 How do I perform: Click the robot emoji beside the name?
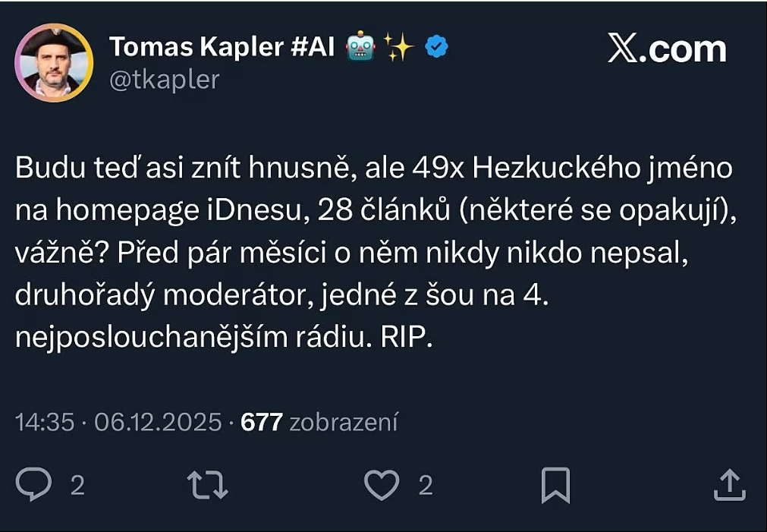coord(360,48)
